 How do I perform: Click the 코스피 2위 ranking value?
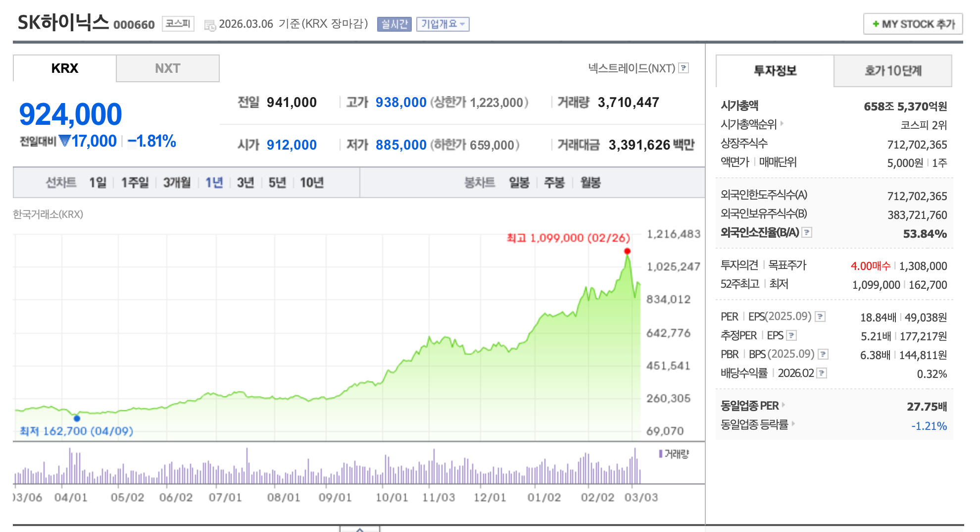pyautogui.click(x=924, y=125)
